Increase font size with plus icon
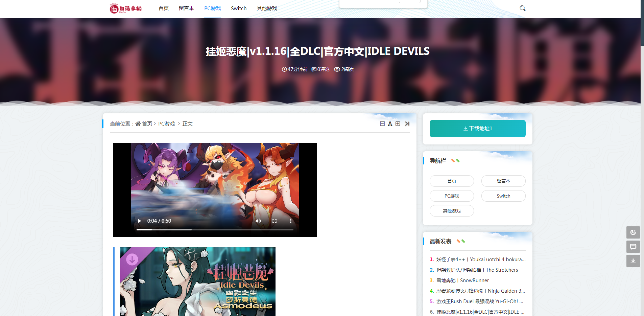 (398, 124)
